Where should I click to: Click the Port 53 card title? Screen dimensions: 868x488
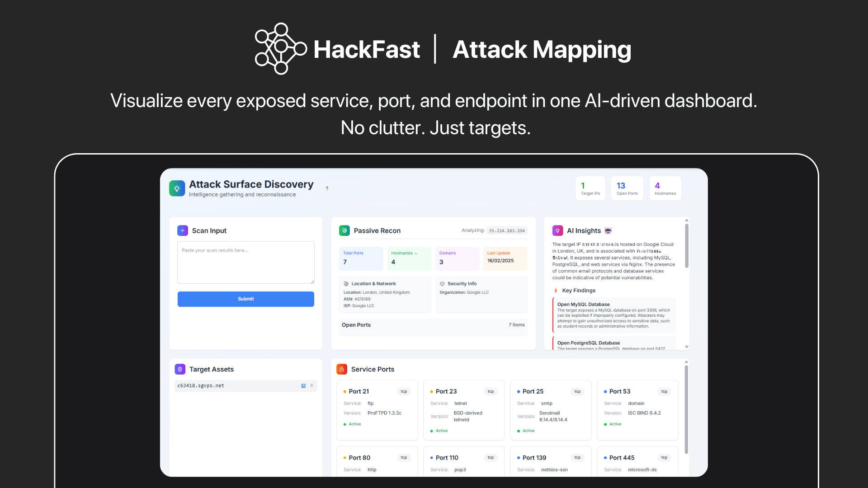coord(620,392)
